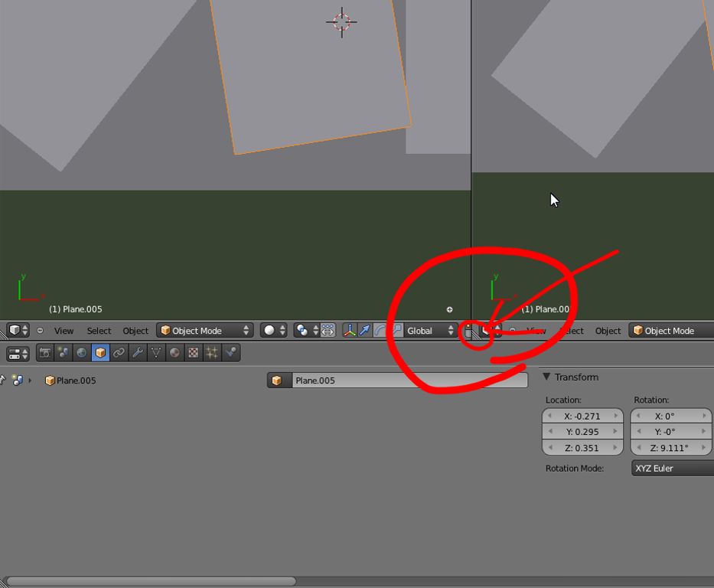Screen dimensions: 714x588
Task: Click Plane.005 object name field
Action: pos(410,381)
